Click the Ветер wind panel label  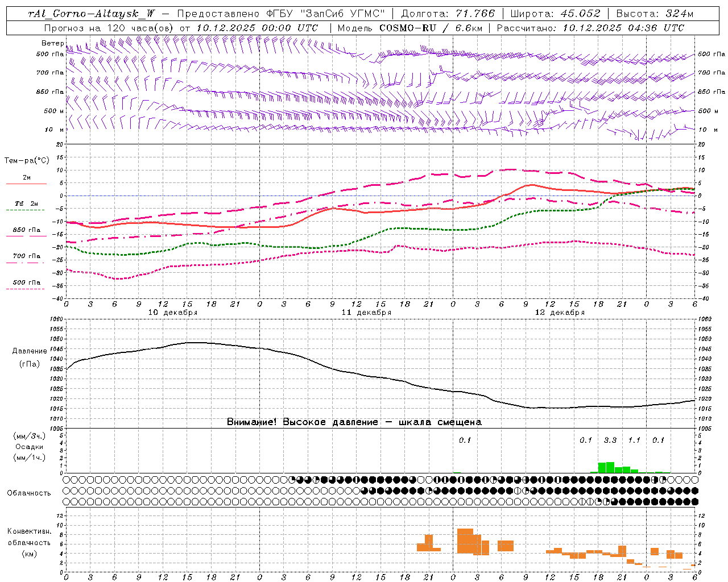tap(52, 43)
